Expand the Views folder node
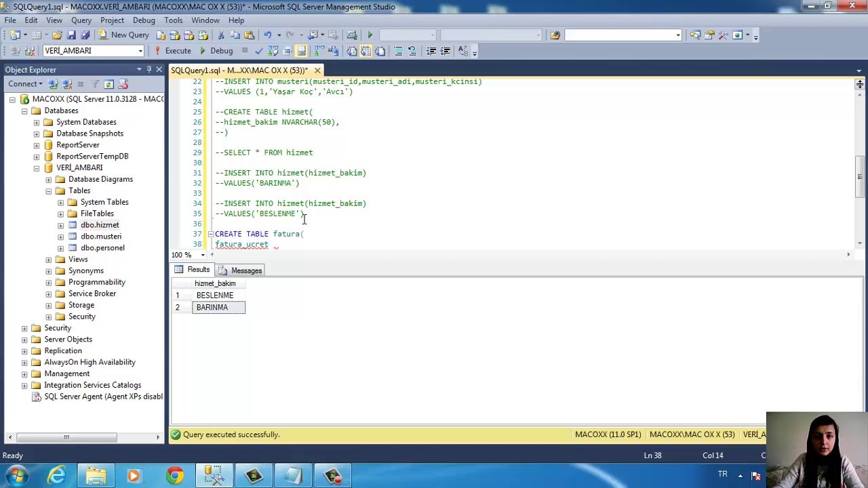This screenshot has width=868, height=488. coord(49,260)
